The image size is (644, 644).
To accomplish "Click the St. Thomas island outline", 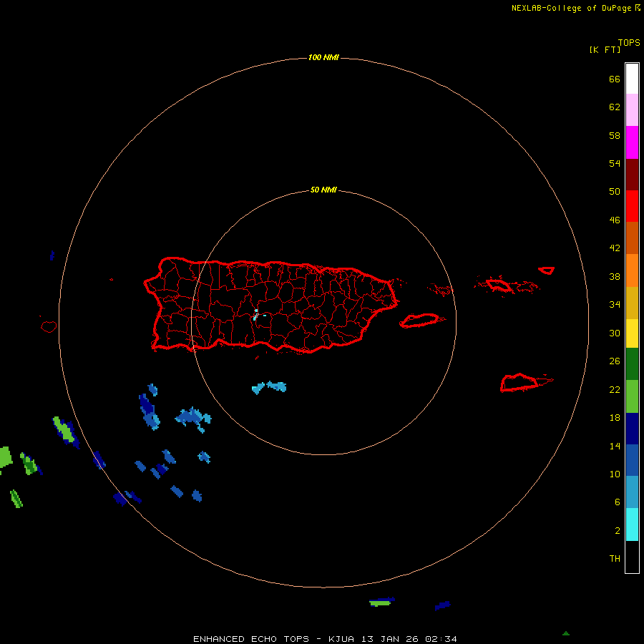I will (x=499, y=285).
